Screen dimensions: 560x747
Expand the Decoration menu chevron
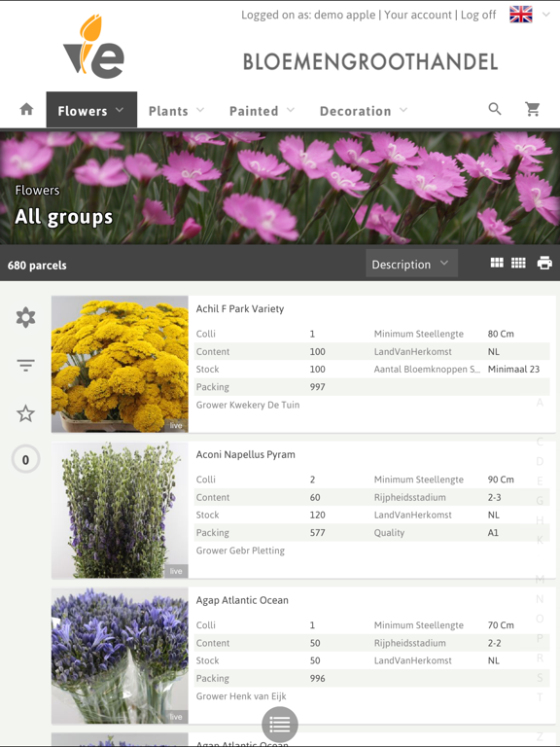pyautogui.click(x=403, y=110)
